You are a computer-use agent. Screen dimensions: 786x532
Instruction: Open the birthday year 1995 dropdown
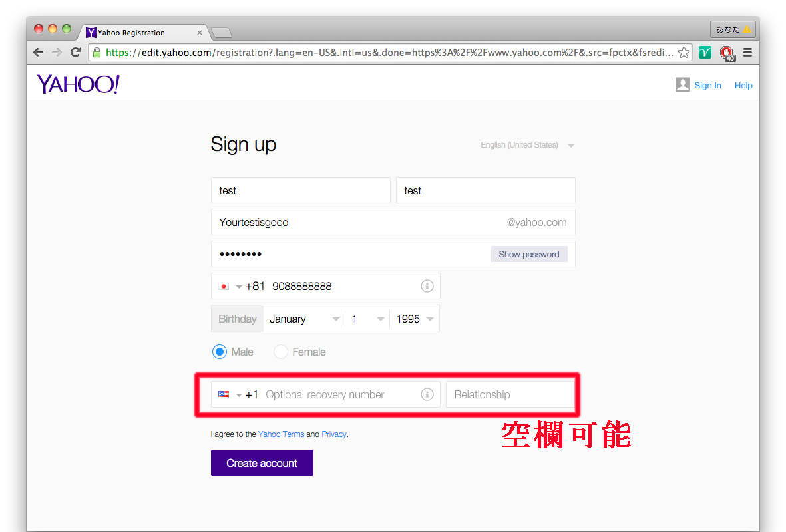tap(415, 319)
